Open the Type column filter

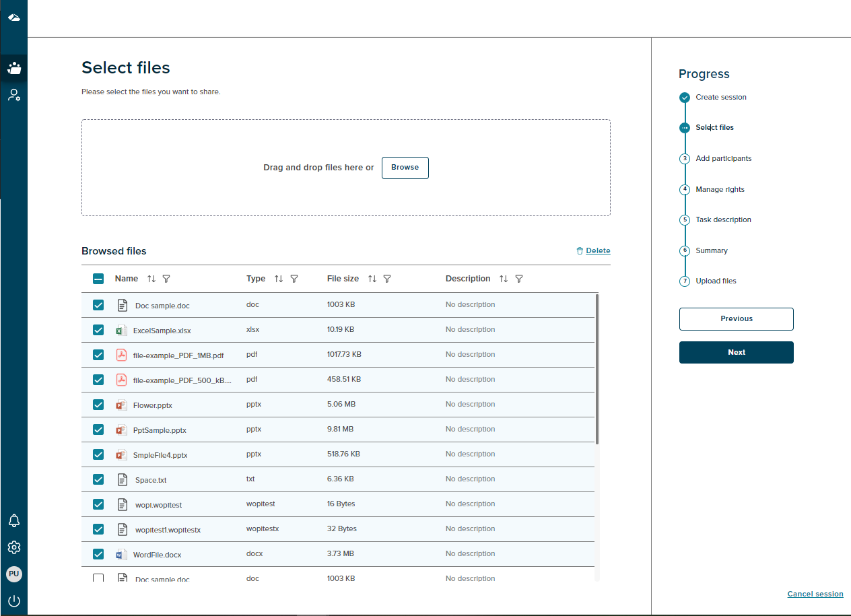pyautogui.click(x=294, y=279)
